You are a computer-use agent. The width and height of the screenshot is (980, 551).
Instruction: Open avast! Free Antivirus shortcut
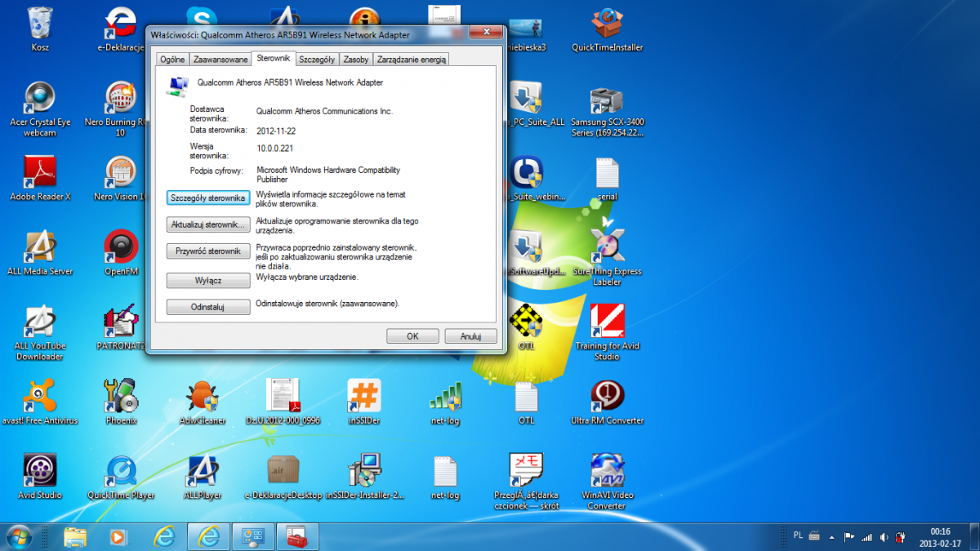coord(40,401)
